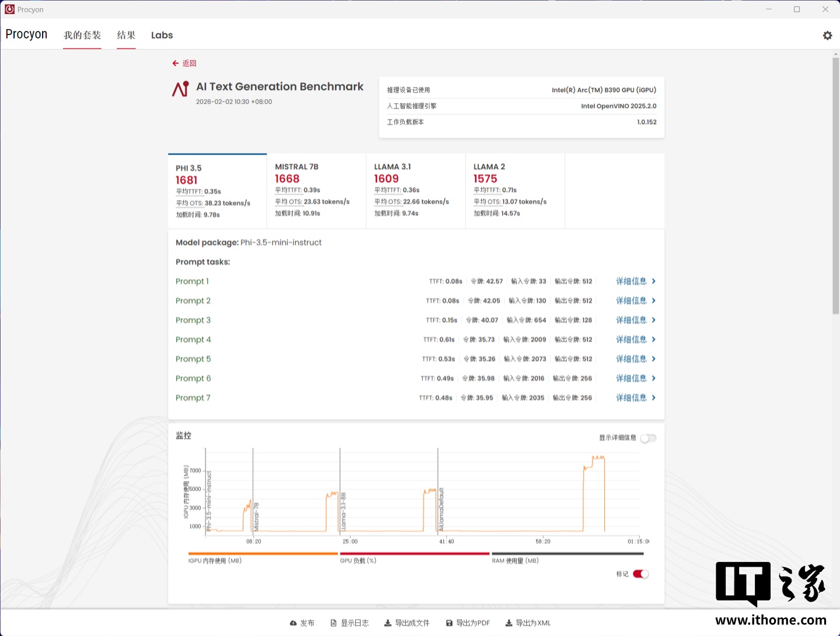Screen dimensions: 840x636
Task: Disable the 标记 markers toggle
Action: 640,574
